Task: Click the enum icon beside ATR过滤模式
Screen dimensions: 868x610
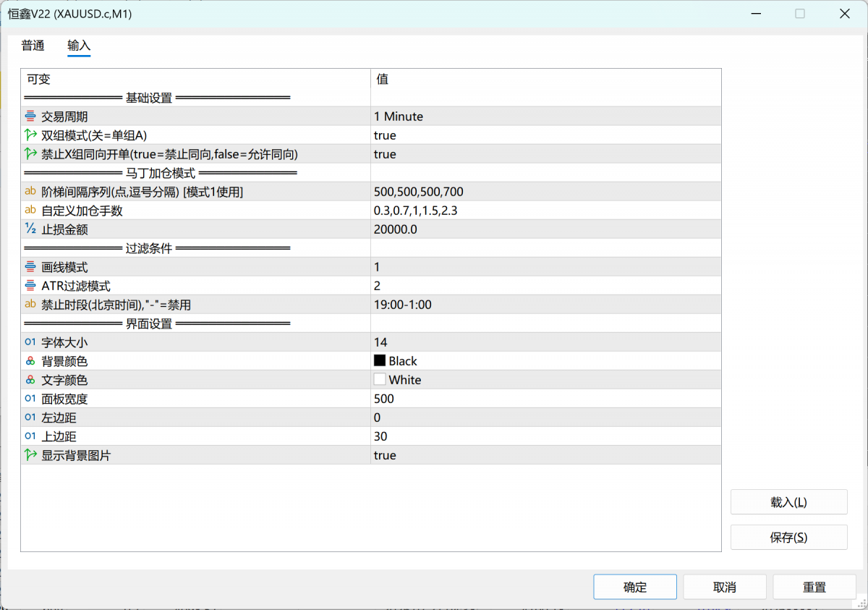Action: tap(30, 286)
